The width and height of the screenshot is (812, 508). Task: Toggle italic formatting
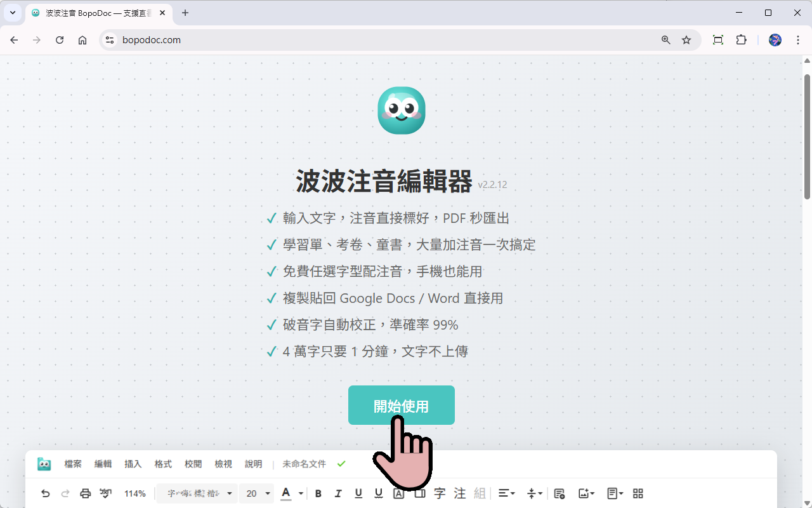tap(338, 493)
